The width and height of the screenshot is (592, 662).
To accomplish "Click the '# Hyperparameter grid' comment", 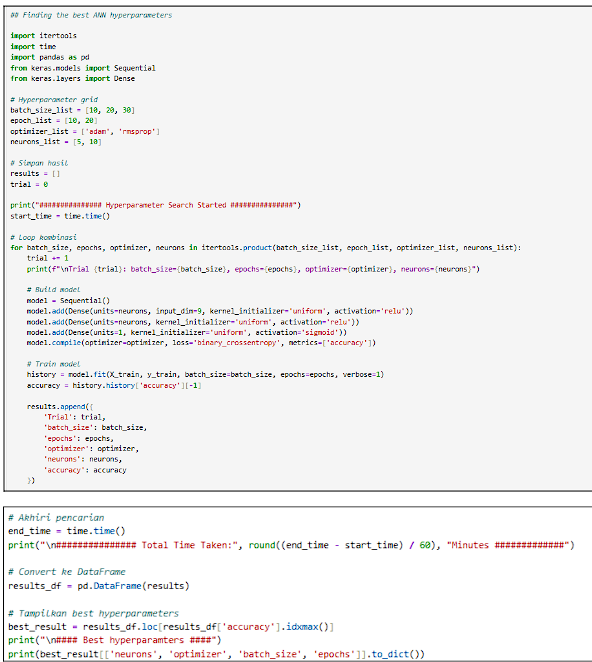I will (54, 100).
